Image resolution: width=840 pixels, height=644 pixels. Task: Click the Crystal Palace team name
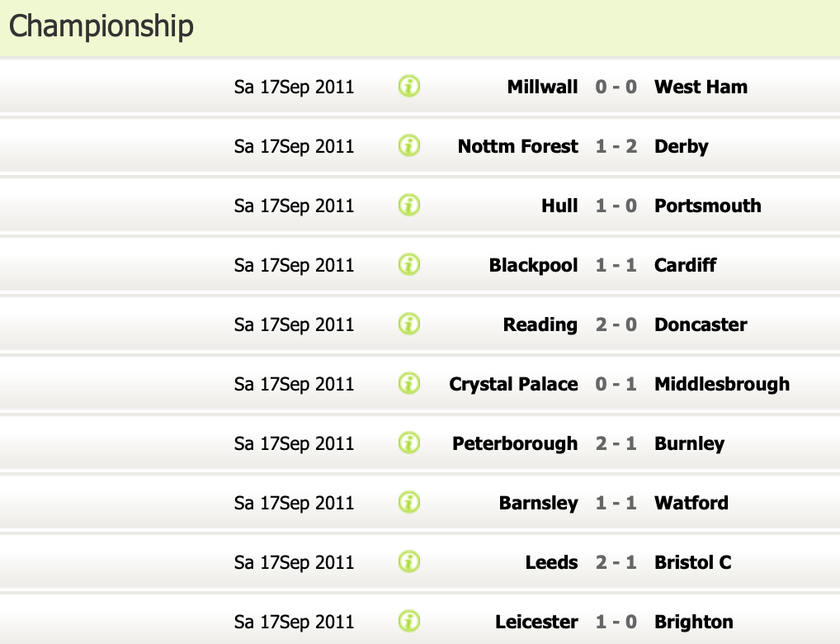513,384
